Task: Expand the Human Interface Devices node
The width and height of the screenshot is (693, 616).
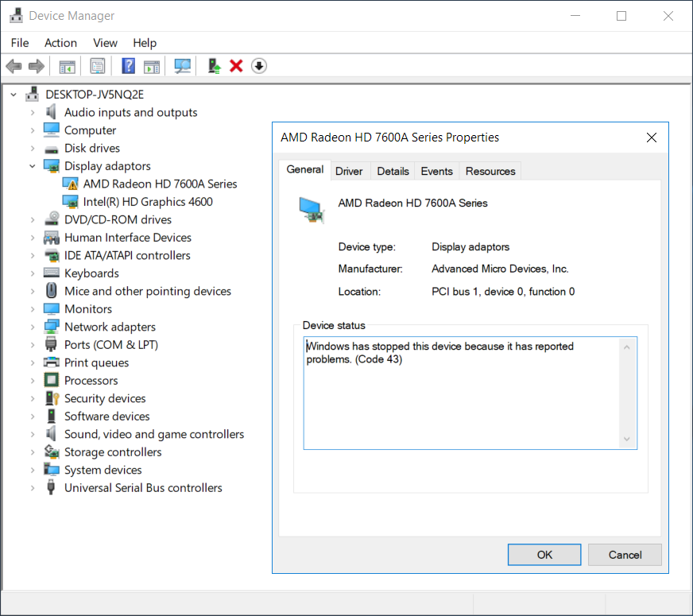Action: coord(33,238)
